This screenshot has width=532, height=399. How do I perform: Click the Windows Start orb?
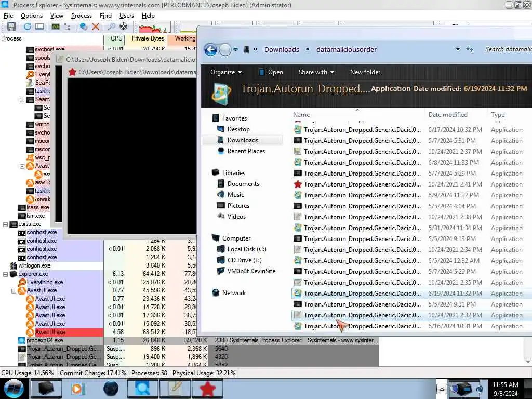pyautogui.click(x=14, y=389)
